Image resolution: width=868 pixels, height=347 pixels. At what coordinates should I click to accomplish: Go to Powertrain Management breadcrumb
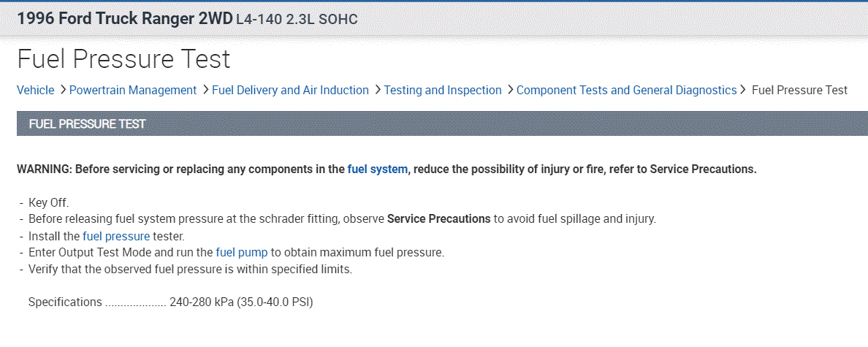click(133, 90)
